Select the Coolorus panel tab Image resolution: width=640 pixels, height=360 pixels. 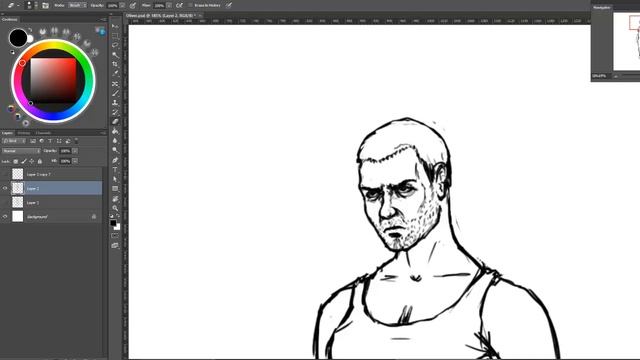(10, 19)
